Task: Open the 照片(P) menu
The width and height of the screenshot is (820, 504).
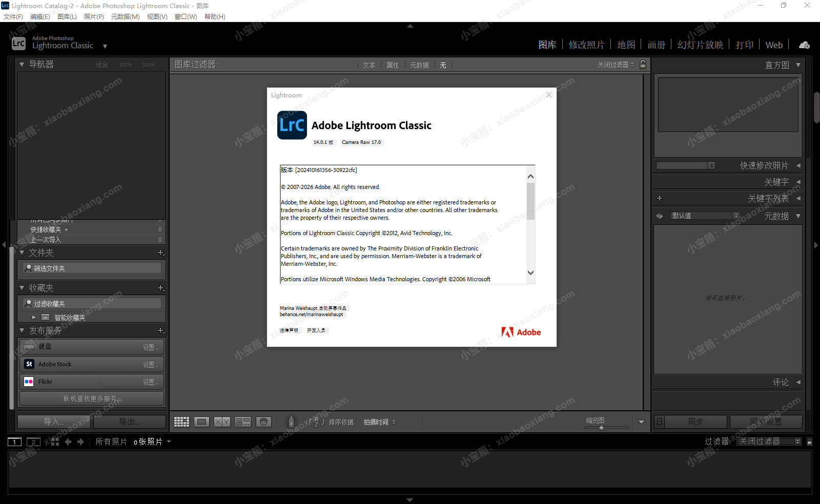Action: [94, 17]
